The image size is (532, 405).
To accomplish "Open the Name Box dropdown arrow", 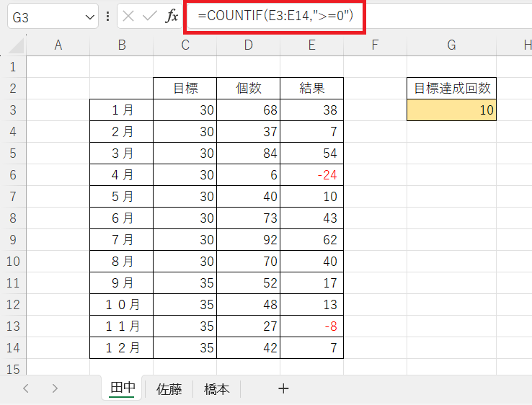I will coord(89,16).
